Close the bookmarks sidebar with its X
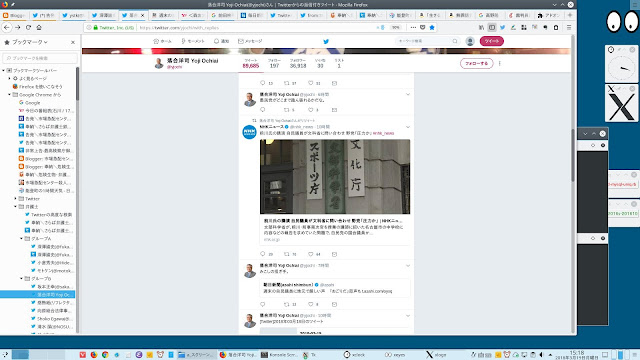 pyautogui.click(x=73, y=42)
